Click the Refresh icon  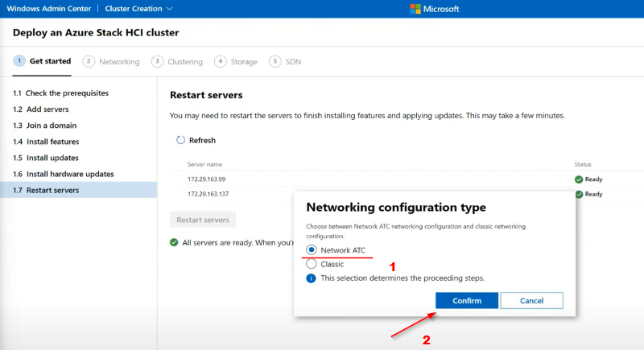click(180, 140)
